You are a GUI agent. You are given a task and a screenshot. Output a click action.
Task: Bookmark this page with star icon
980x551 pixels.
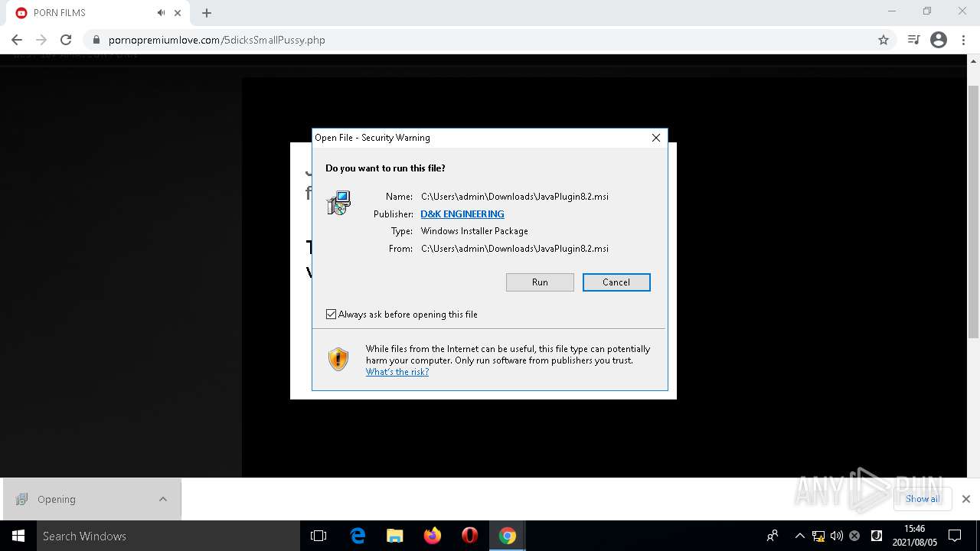[884, 40]
